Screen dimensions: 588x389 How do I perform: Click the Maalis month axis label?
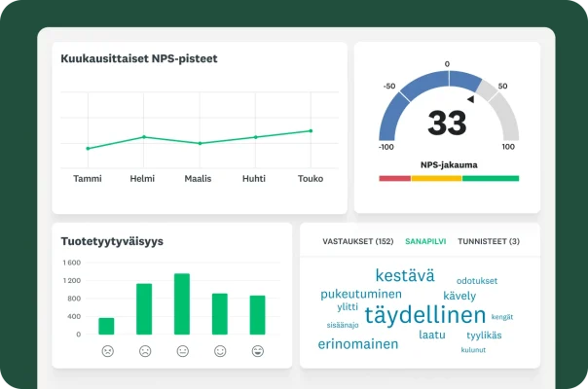[x=198, y=178]
